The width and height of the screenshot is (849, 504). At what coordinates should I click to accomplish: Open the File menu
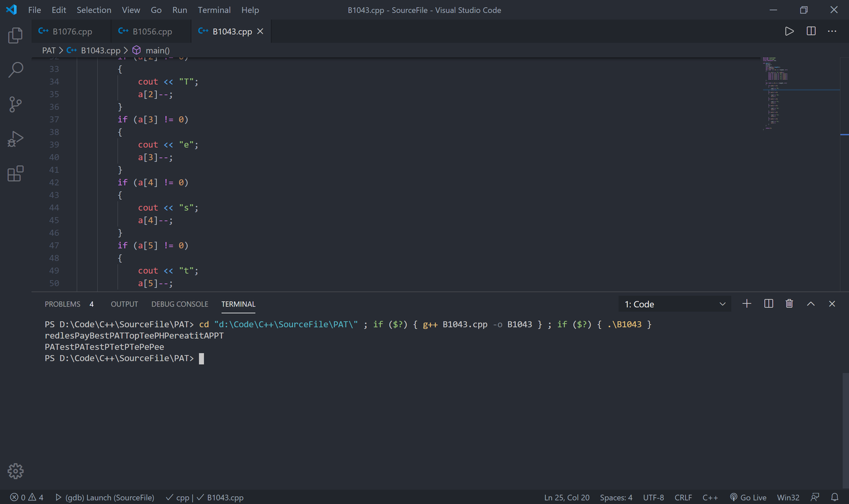tap(35, 10)
